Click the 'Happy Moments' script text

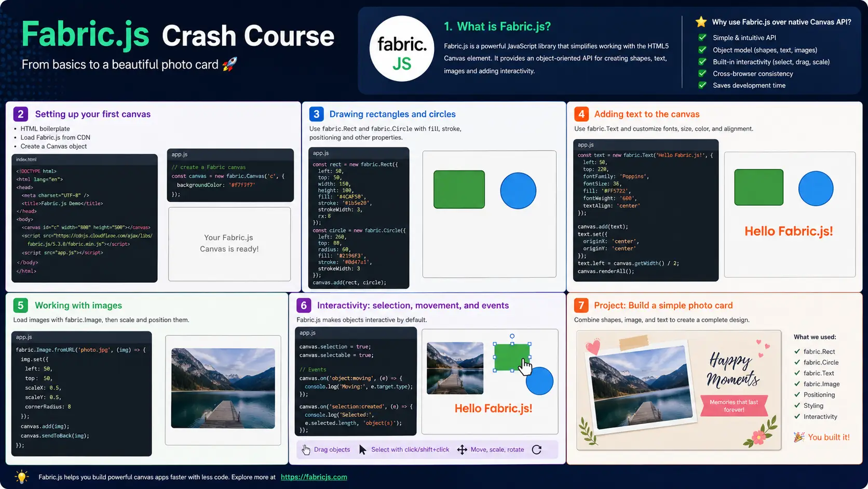(733, 369)
